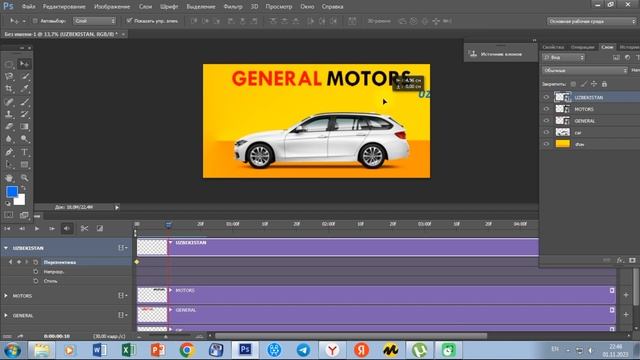The image size is (640, 360).
Task: Hide the GENERAL layer eye
Action: [546, 121]
